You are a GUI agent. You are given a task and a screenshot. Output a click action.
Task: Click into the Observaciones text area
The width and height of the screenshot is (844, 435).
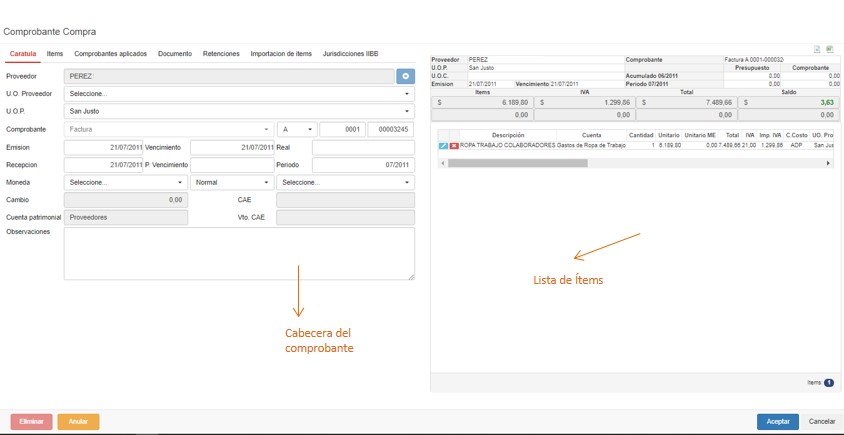coord(239,253)
